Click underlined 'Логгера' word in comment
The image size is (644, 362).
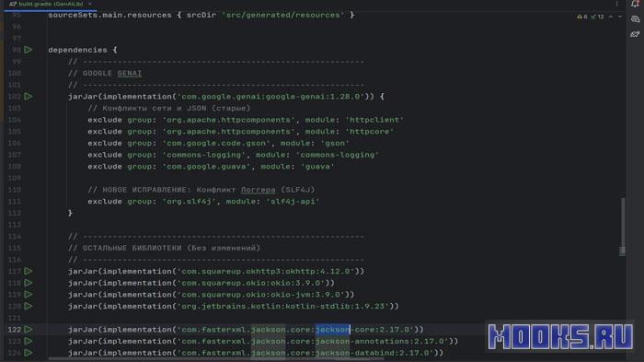point(258,190)
